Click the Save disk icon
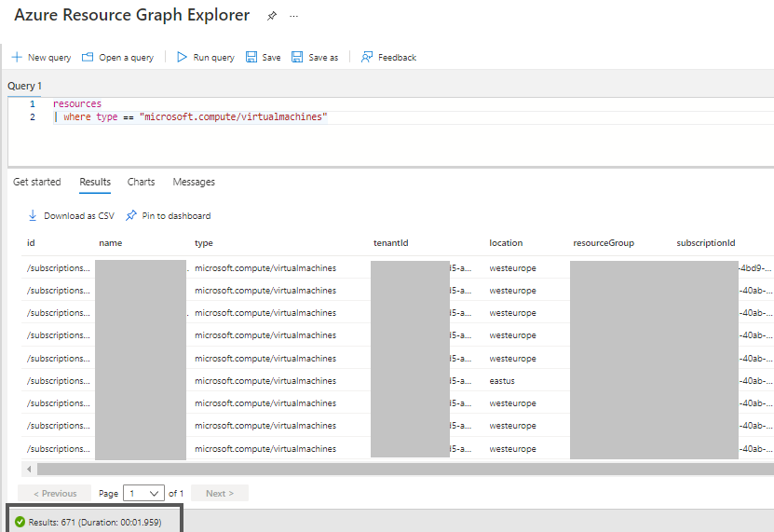The height and width of the screenshot is (532, 774). [251, 57]
